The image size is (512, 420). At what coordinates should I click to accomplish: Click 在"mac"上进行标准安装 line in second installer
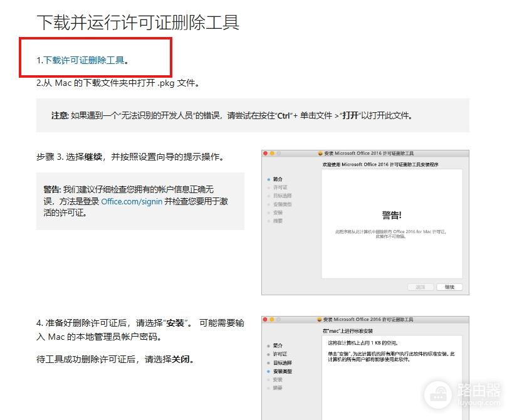click(x=348, y=331)
